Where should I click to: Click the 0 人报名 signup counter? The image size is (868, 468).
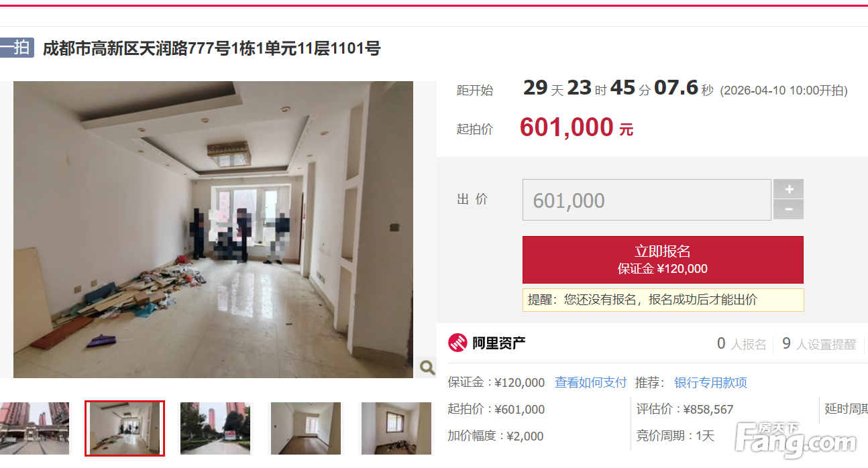tap(741, 344)
